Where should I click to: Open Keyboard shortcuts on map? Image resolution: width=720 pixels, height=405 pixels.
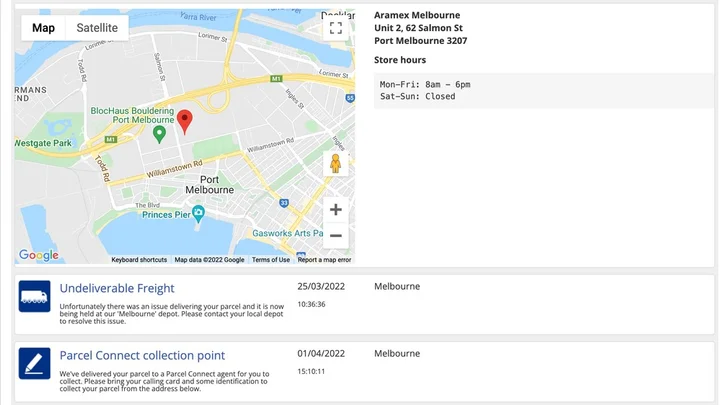click(x=139, y=260)
